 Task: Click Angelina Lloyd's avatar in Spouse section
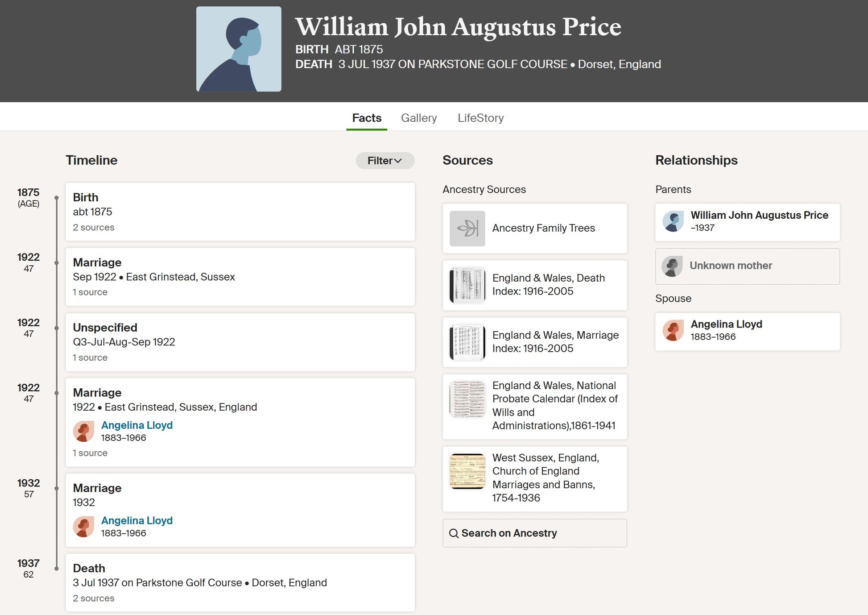pos(673,330)
